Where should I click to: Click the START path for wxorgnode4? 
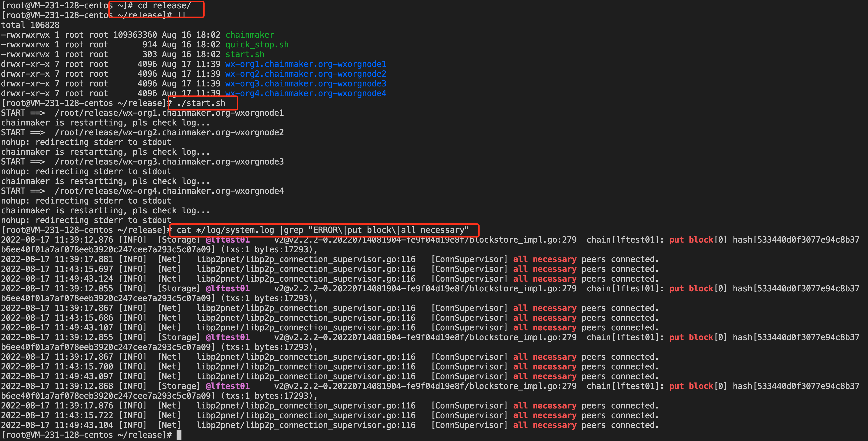[x=169, y=191]
